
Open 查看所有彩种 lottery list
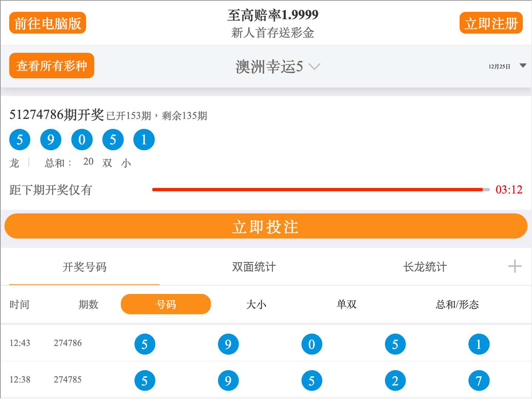[51, 66]
